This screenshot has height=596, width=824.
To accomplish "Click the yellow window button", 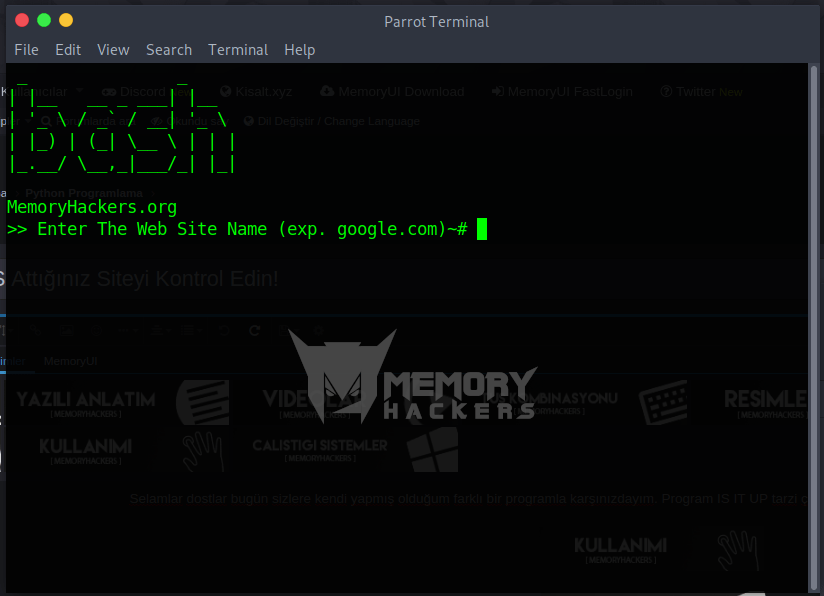I will click(66, 20).
